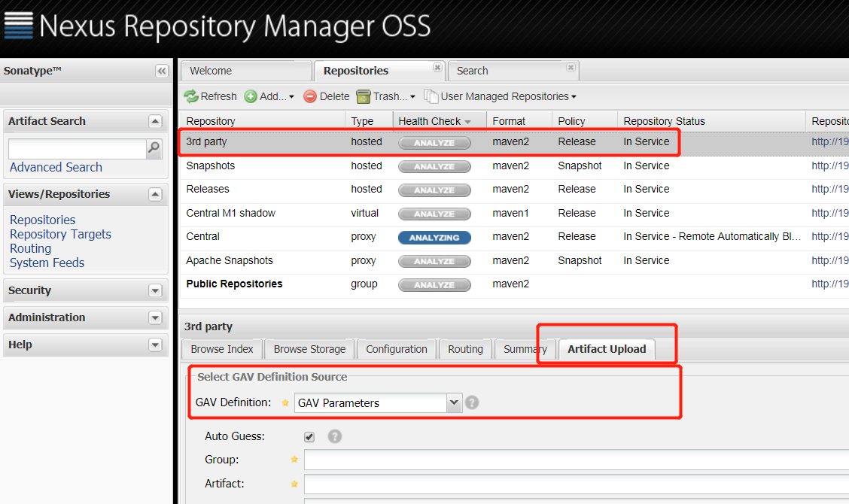849x504 pixels.
Task: Collapse the Sonatype sidebar panel
Action: (161, 71)
